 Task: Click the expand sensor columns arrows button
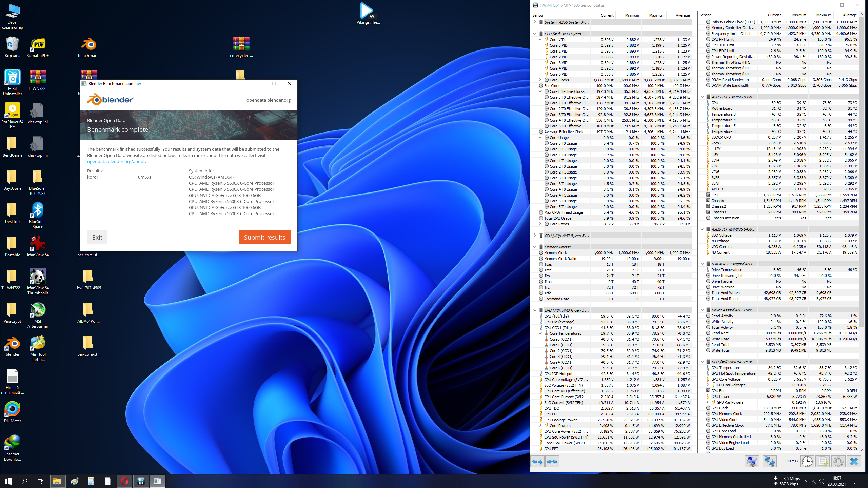(x=538, y=462)
